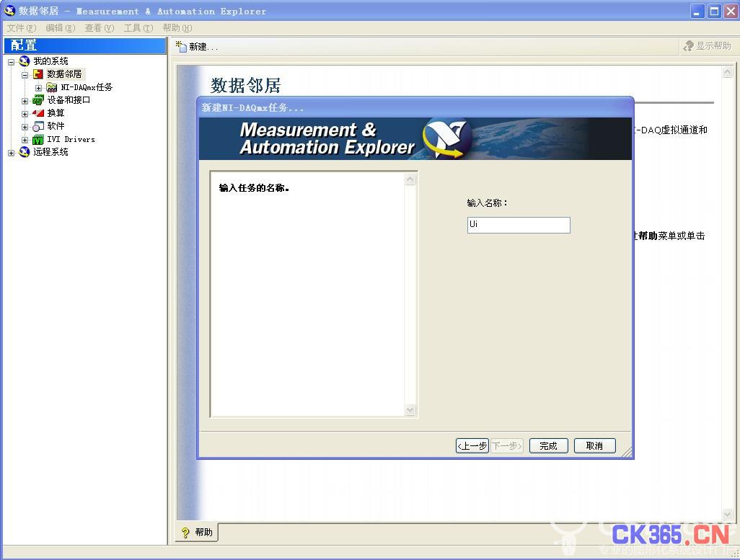Click the question mark icon on 帮助 tab
Viewport: 740px width, 560px height.
pos(185,533)
